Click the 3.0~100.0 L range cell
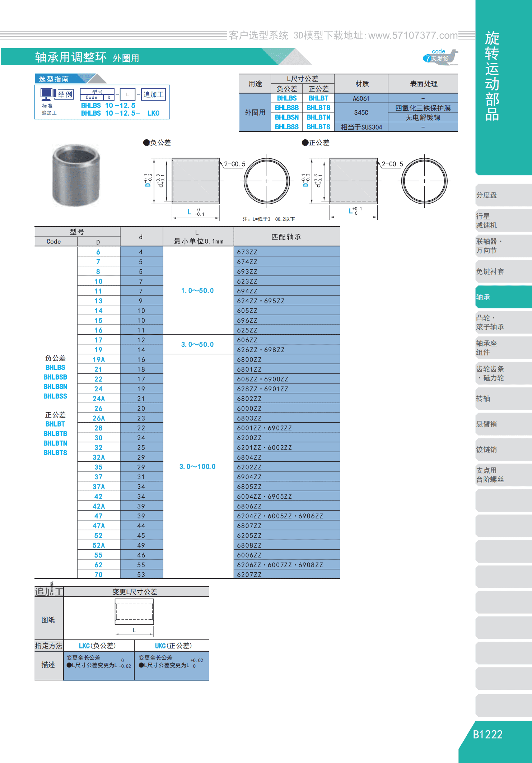 pos(198,466)
